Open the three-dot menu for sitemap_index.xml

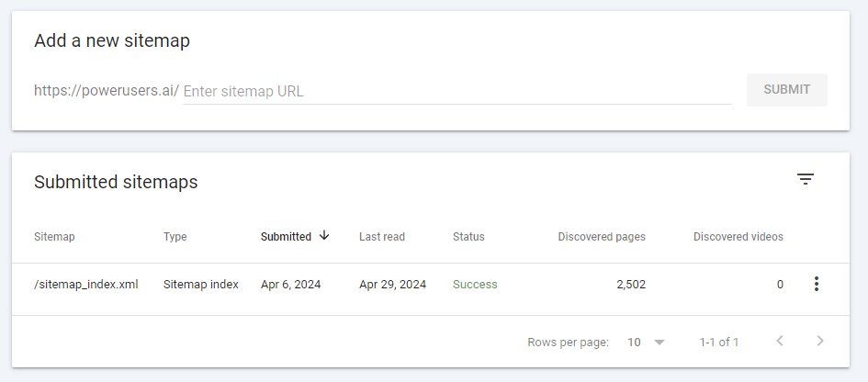click(x=817, y=284)
